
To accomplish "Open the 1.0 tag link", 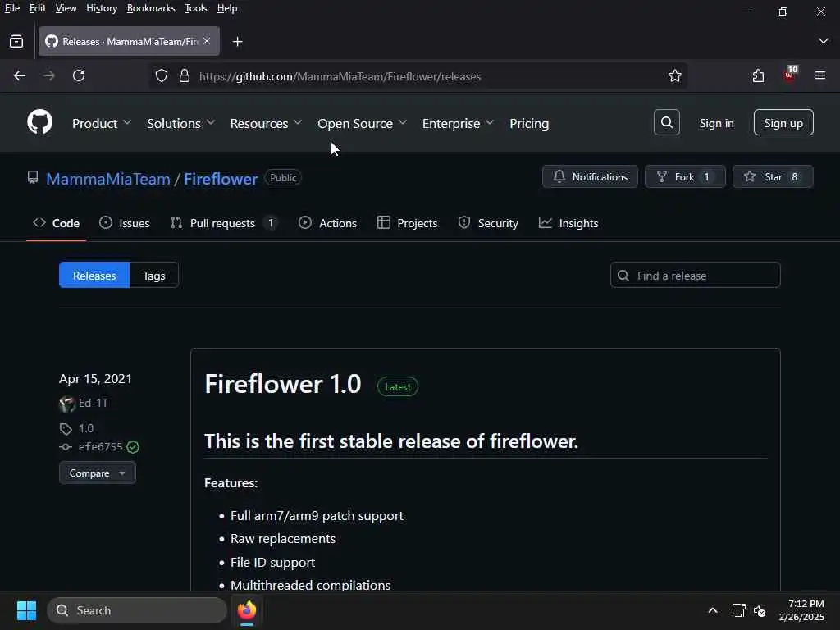I will 86,428.
